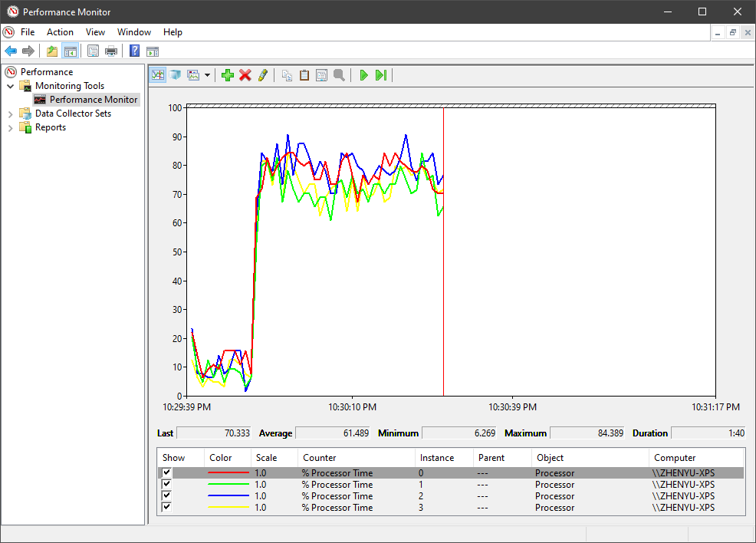
Task: Click the red Delete counter X icon
Action: (245, 75)
